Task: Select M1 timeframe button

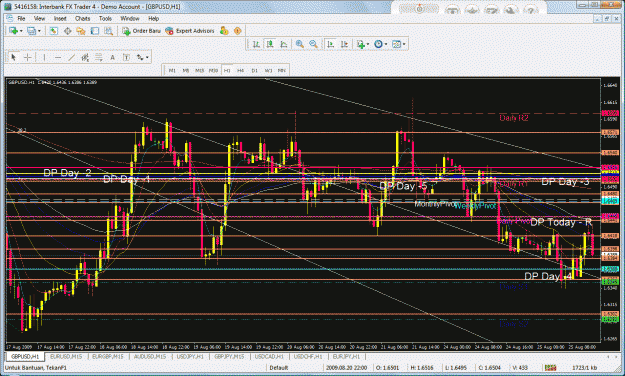Action: [x=172, y=70]
